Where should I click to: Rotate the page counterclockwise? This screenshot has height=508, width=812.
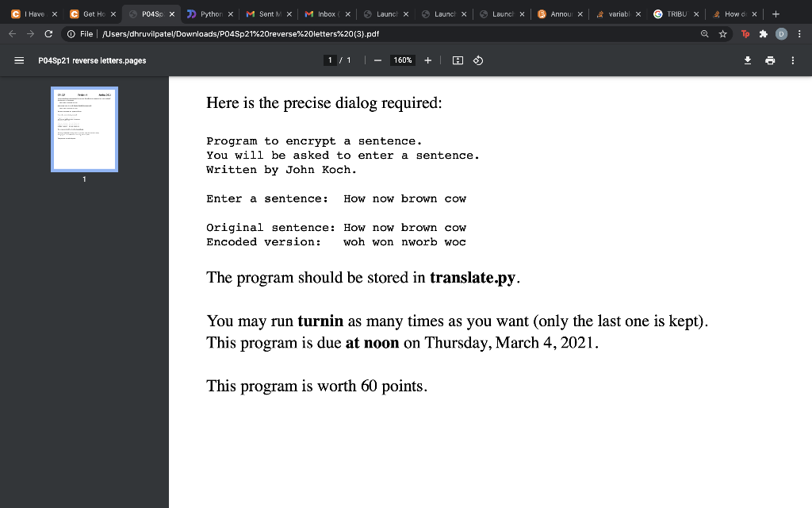[x=478, y=60]
